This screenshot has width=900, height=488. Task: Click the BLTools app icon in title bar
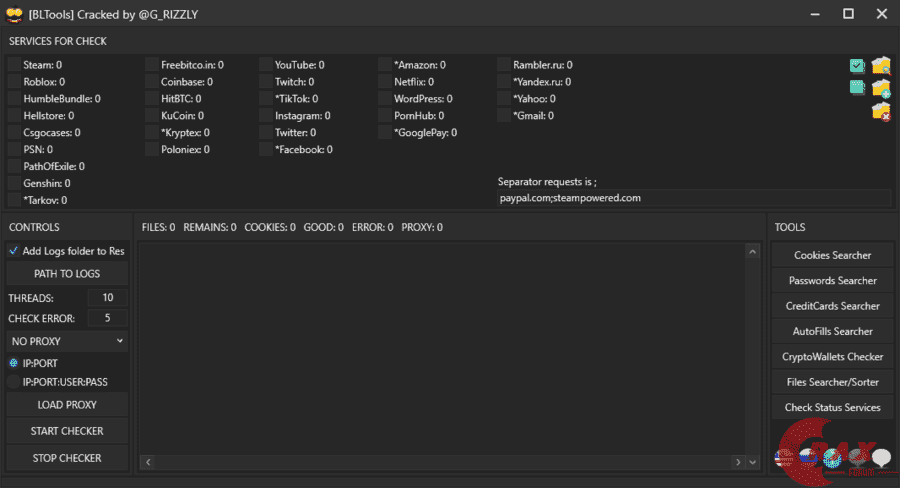(14, 14)
